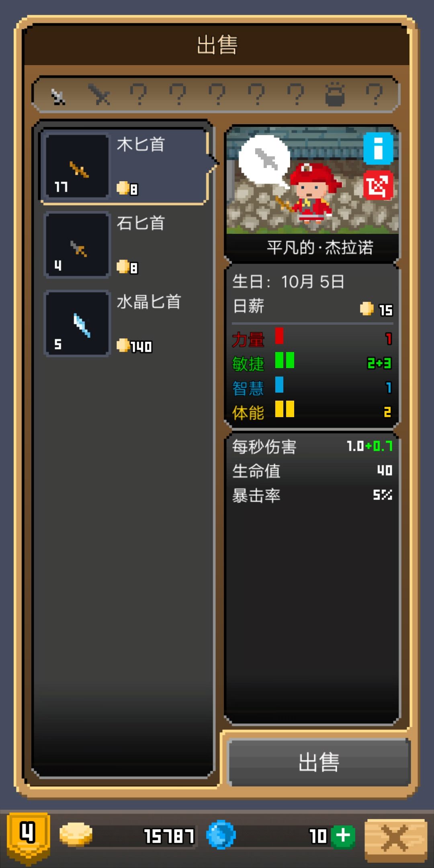Click the 出售 sell button

(318, 762)
